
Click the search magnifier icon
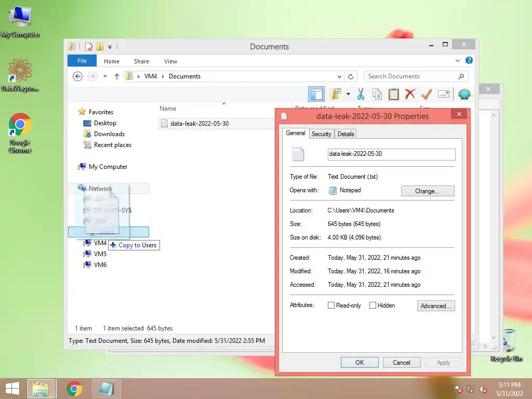click(x=461, y=76)
